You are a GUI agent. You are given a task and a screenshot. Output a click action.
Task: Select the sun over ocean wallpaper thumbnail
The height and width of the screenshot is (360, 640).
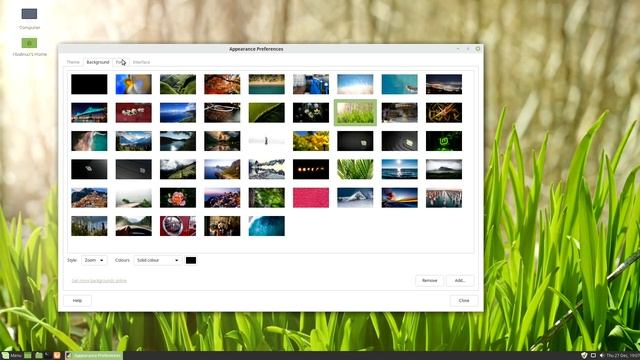[400, 169]
